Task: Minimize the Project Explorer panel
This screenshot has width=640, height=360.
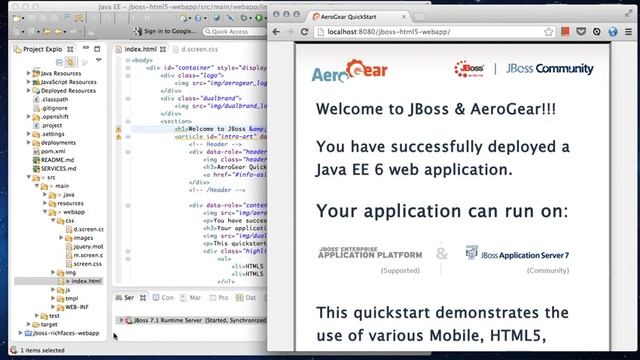Action: (86, 49)
